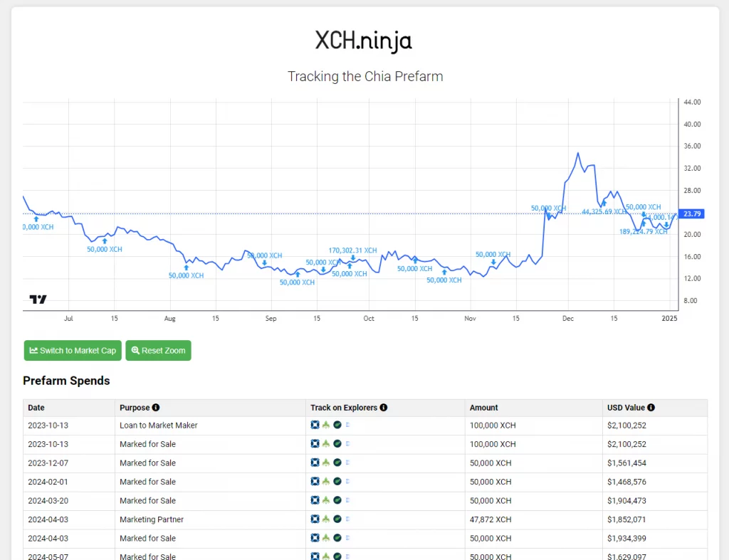Open blue square explorer icon in 2024-02-01 row
The image size is (729, 560).
point(315,482)
